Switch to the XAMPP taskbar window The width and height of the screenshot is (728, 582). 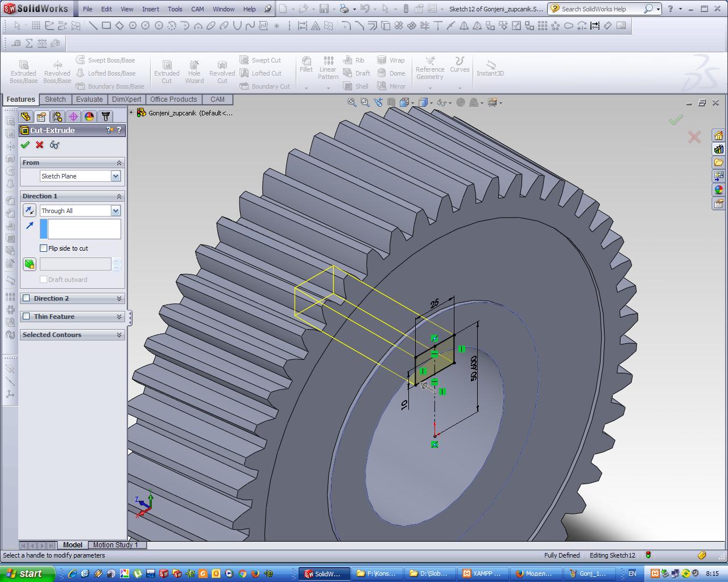(483, 573)
